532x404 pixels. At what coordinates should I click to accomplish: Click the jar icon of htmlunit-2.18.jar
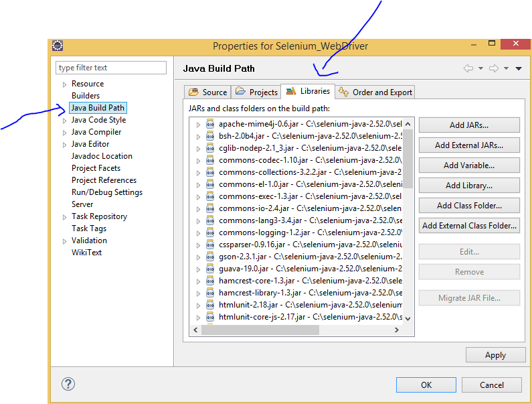coord(210,305)
